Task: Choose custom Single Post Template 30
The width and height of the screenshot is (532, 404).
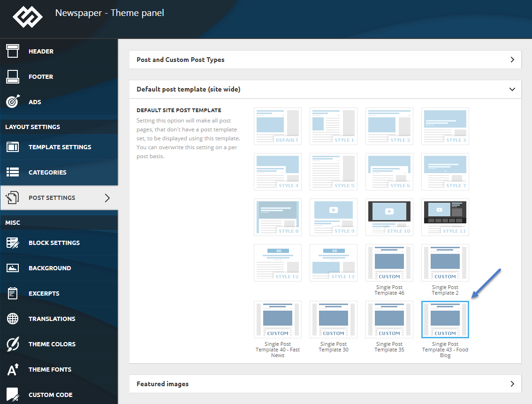Action: tap(334, 320)
